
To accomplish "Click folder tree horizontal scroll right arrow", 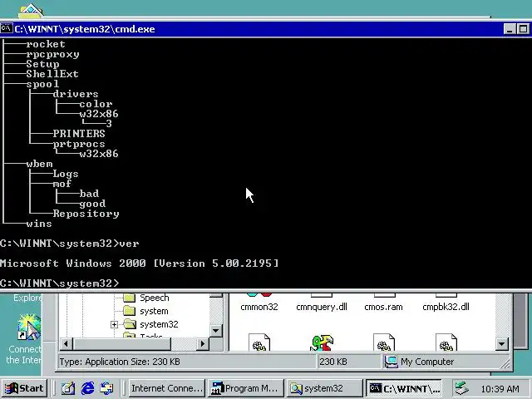I will [x=203, y=343].
